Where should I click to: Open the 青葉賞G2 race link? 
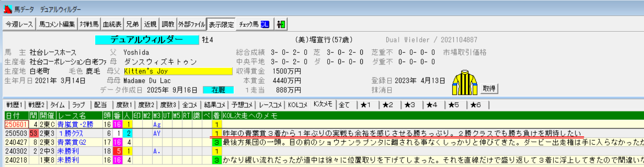(x=71, y=142)
